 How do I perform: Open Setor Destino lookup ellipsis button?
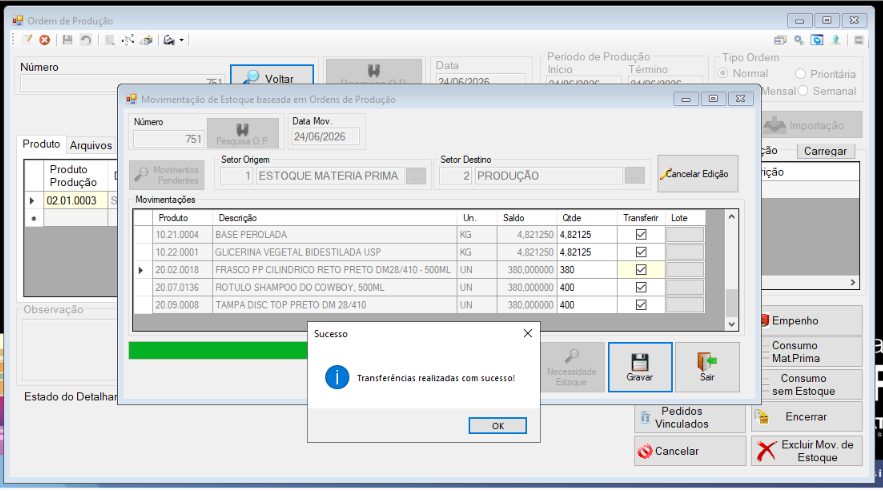(x=634, y=176)
